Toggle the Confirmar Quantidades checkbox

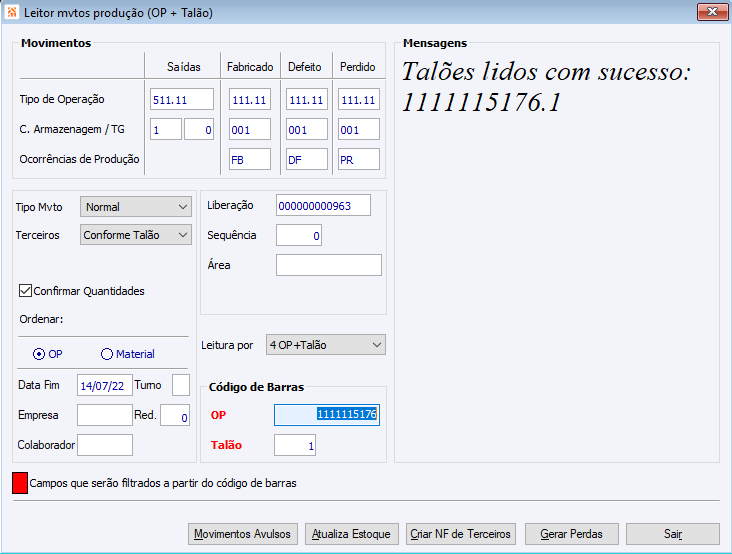point(25,291)
